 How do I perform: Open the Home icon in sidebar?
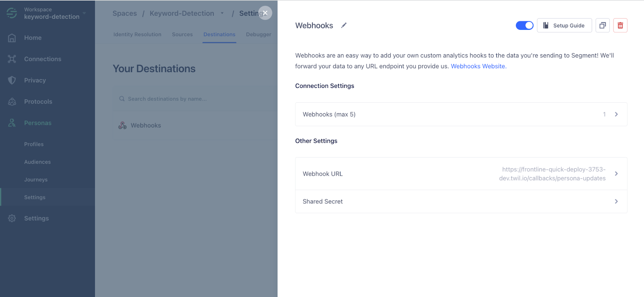click(x=12, y=38)
